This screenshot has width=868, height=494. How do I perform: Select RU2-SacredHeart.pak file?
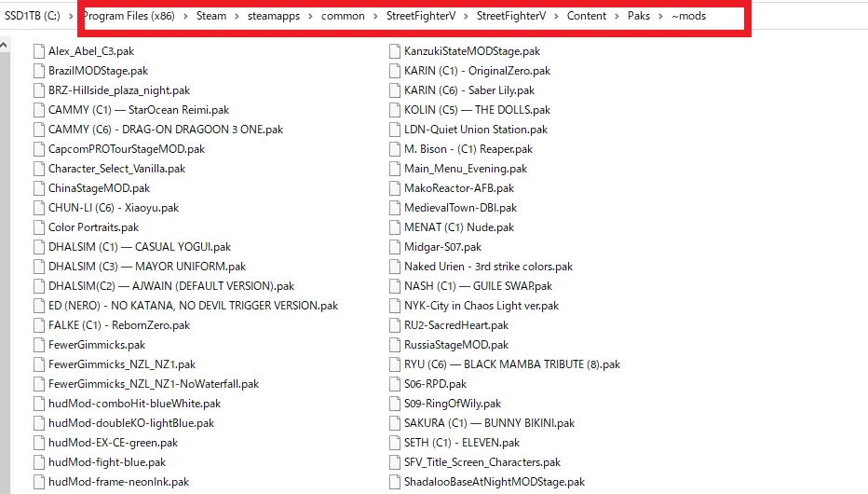[449, 325]
